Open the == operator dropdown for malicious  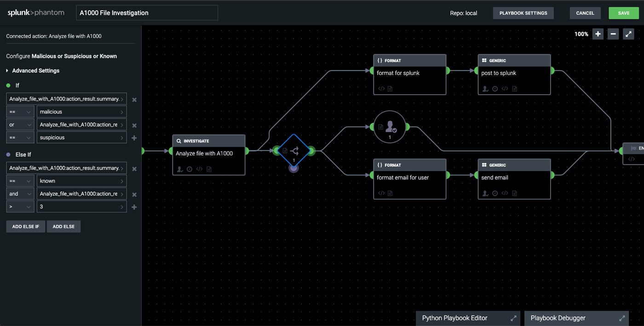tap(20, 112)
